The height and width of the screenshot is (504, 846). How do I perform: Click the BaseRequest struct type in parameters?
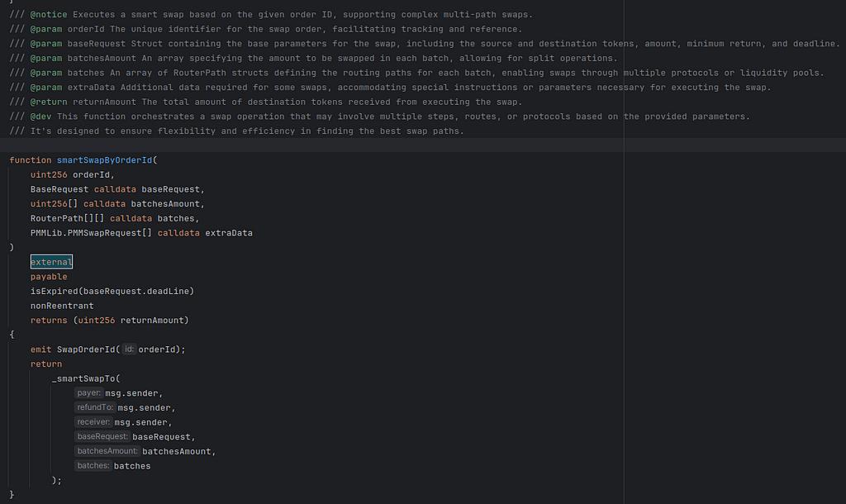tap(59, 189)
